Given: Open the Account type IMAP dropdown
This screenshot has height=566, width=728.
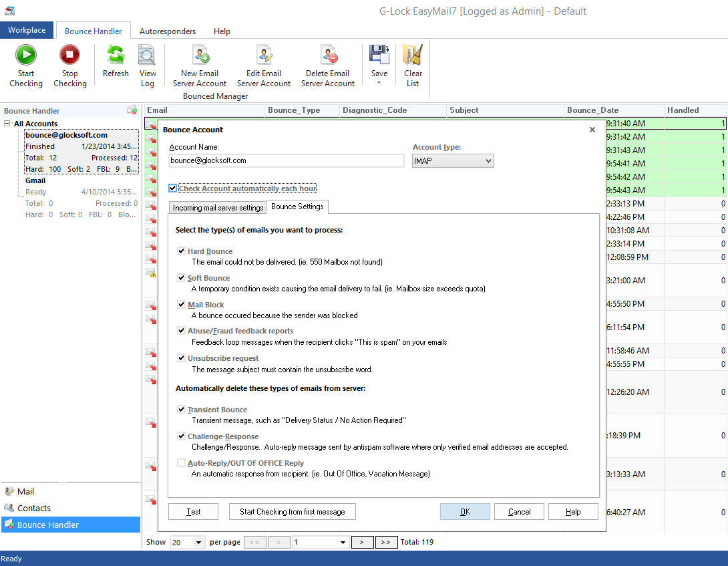Looking at the screenshot, I should pos(453,161).
